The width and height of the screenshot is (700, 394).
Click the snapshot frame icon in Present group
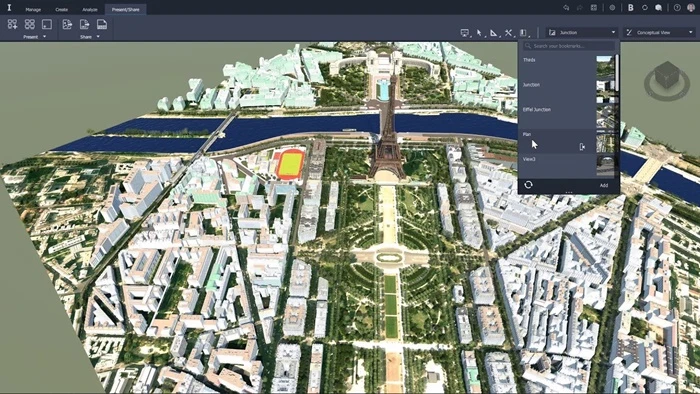tap(47, 24)
